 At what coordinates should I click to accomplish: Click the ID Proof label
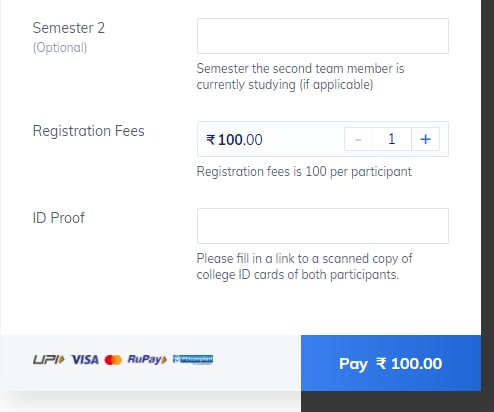(59, 218)
